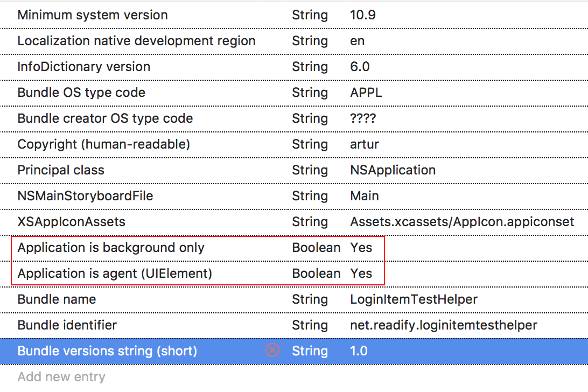Click the Assets.xcassets/AppIcon.appiconset value
Screen dimensions: 588x392
click(462, 222)
